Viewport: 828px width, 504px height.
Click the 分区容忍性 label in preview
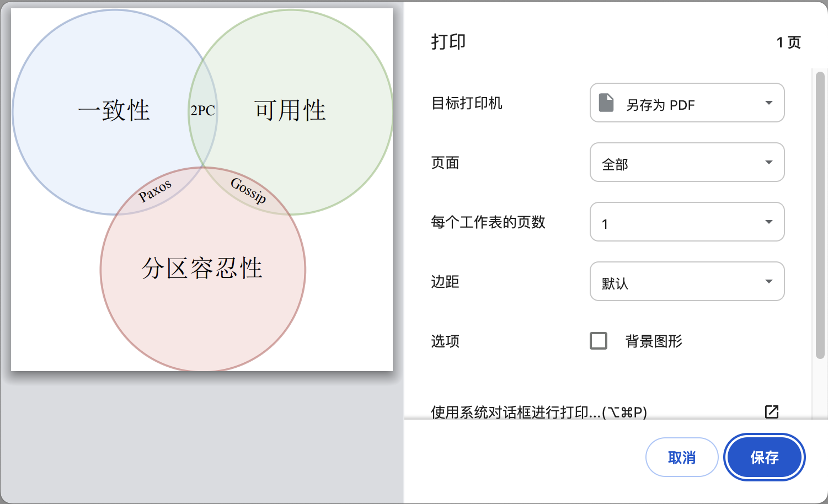tap(202, 269)
